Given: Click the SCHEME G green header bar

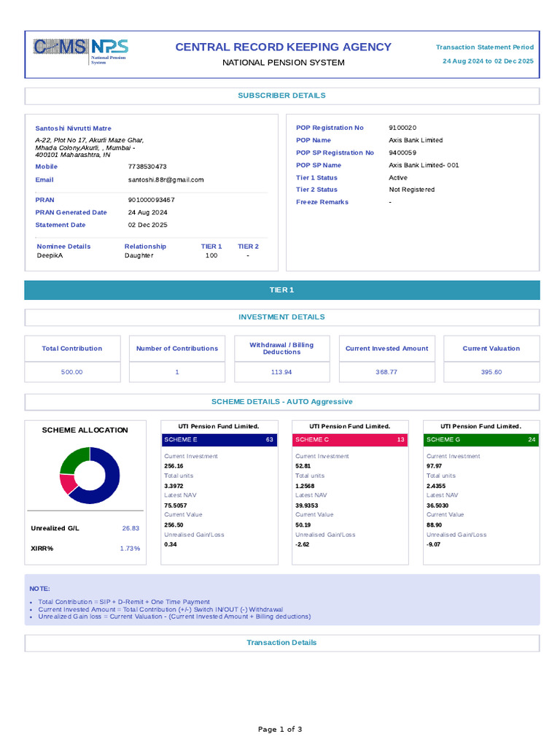Looking at the screenshot, I should tap(481, 439).
